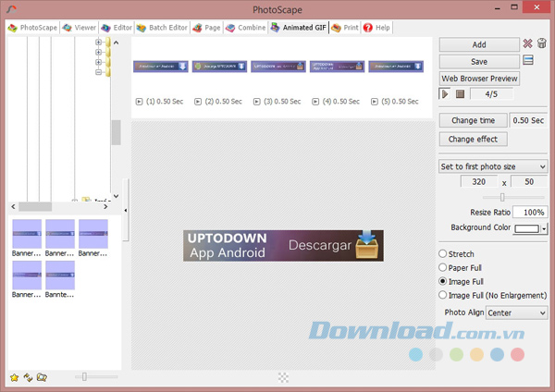Switch to the Batch Editor tab

click(164, 28)
